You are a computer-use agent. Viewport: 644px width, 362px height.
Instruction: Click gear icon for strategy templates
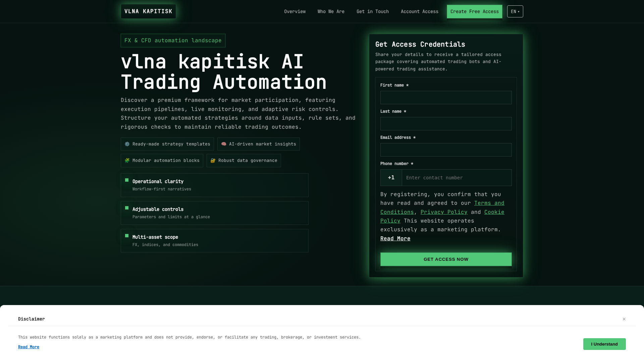[x=127, y=144]
